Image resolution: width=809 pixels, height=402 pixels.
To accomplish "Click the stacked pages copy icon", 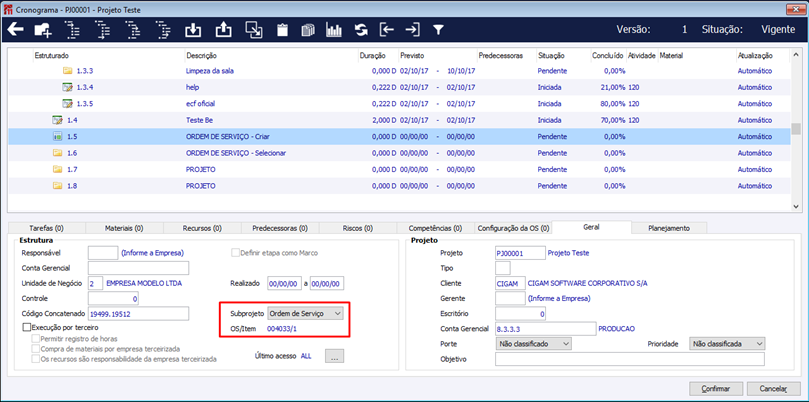I will pos(308,30).
